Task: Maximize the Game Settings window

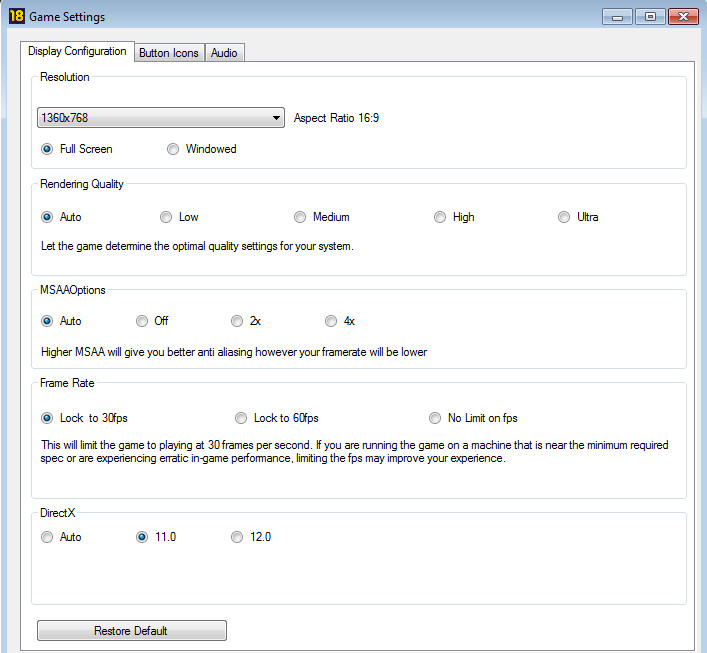Action: pos(650,17)
